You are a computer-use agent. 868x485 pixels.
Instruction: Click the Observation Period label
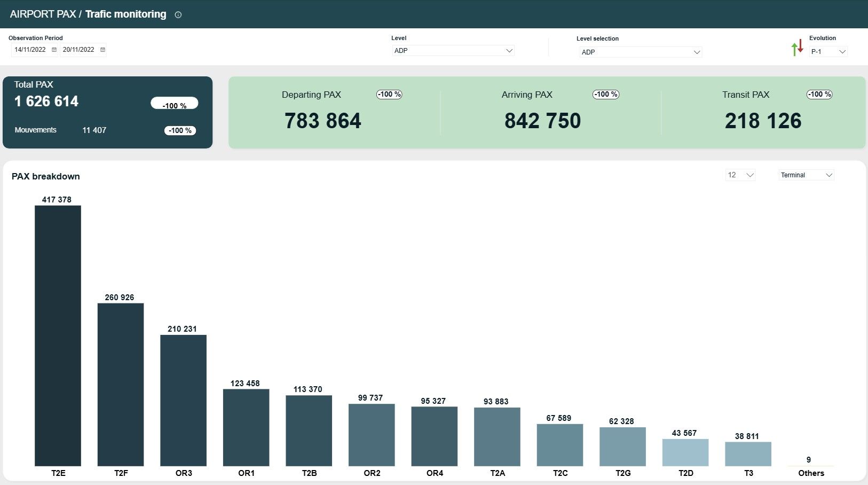(x=36, y=38)
